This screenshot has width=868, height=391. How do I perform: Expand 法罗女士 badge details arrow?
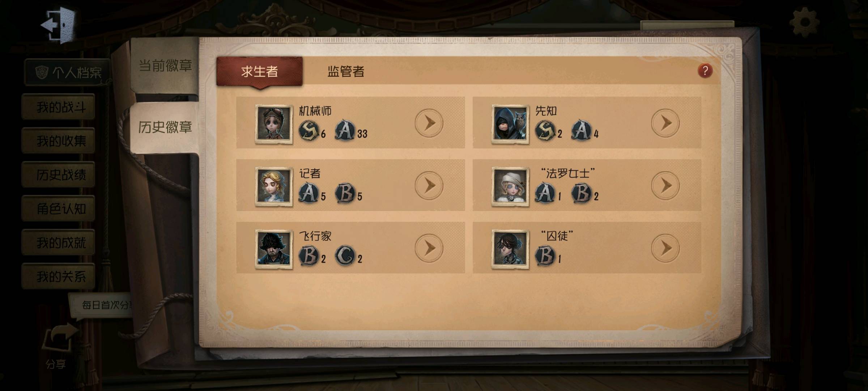665,186
